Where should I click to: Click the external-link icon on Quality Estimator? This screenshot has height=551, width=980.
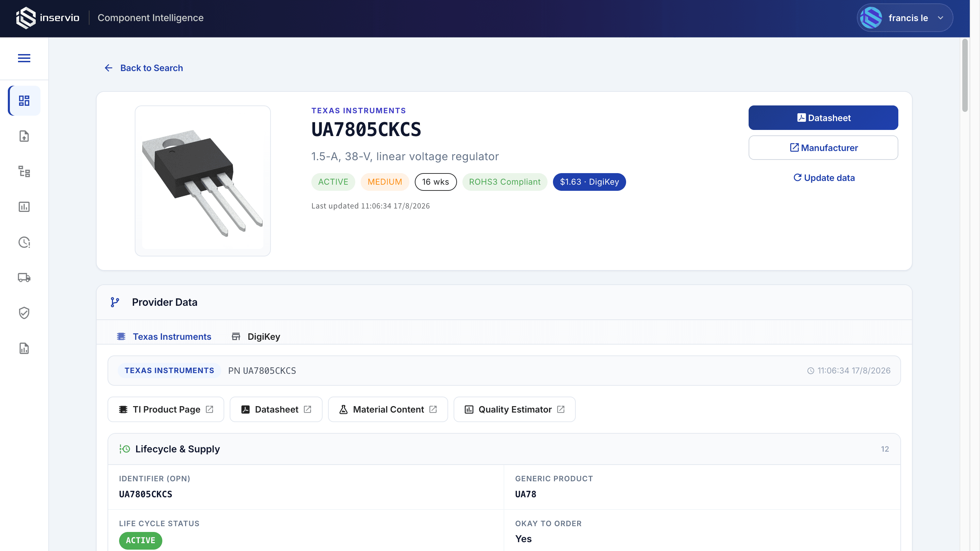[x=561, y=410]
